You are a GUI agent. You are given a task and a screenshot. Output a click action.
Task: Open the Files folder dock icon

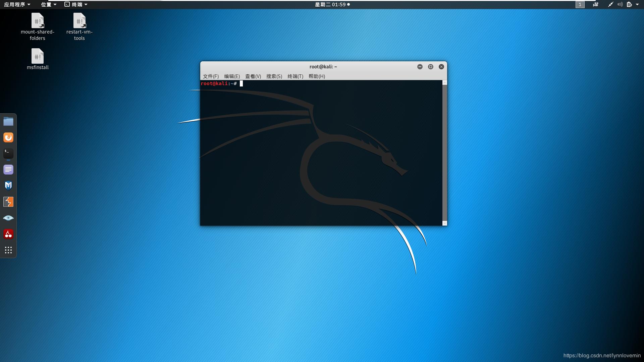pos(8,121)
